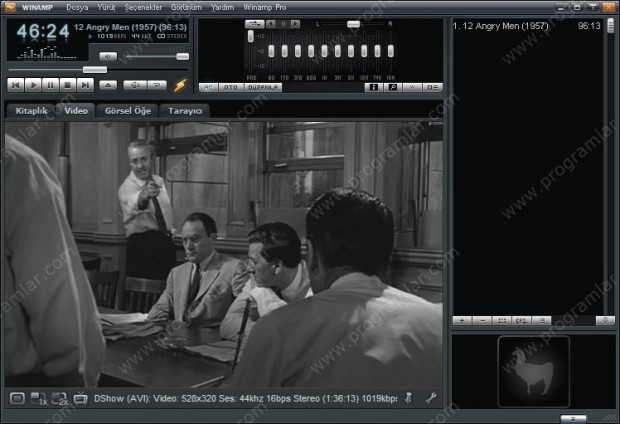Open the Görünüm menu

[186, 7]
